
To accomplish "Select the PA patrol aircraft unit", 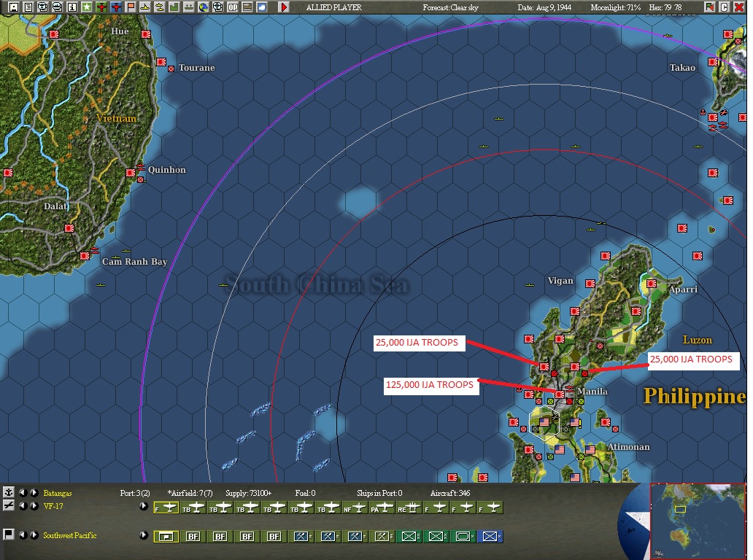I will pyautogui.click(x=382, y=507).
